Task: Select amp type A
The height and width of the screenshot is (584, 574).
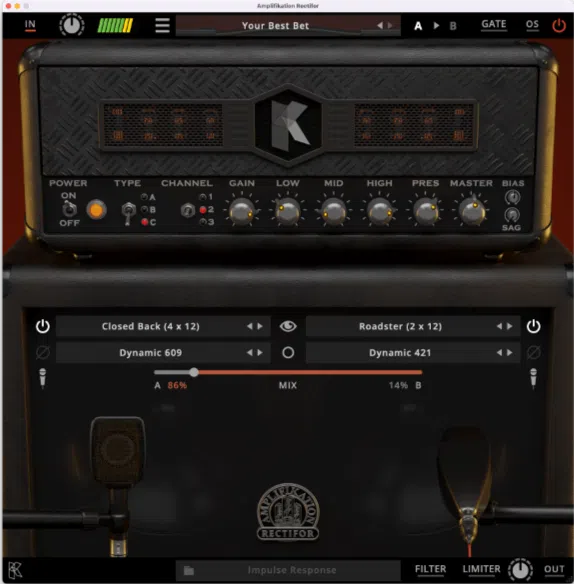Action: (144, 197)
